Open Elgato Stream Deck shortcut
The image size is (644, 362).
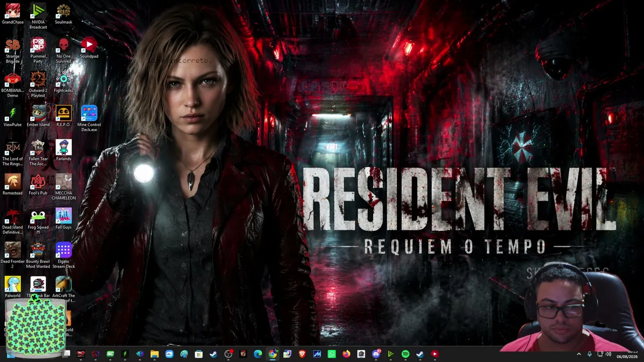pos(63,256)
